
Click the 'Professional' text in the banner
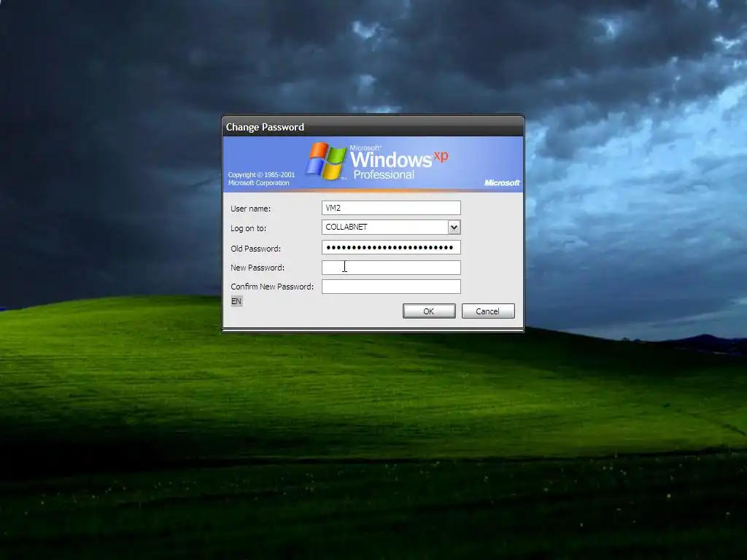point(384,175)
